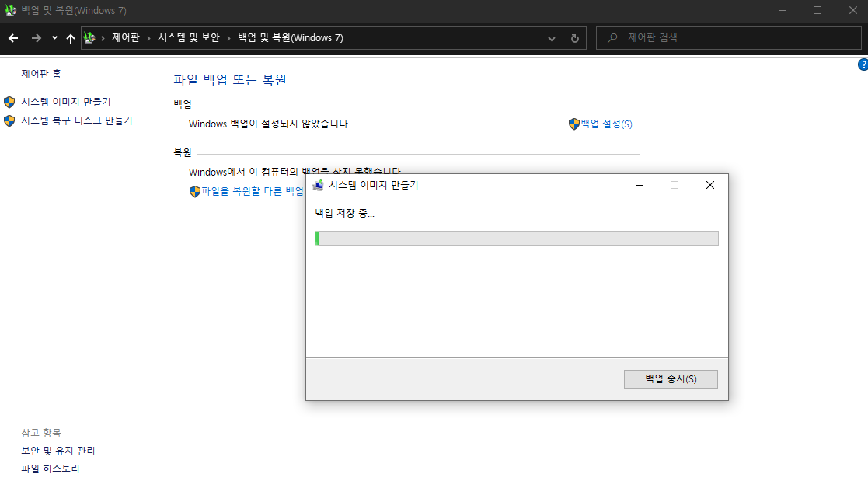Click the 시스템 이미지 만들기 dialog title icon
868x488 pixels.
tap(319, 186)
